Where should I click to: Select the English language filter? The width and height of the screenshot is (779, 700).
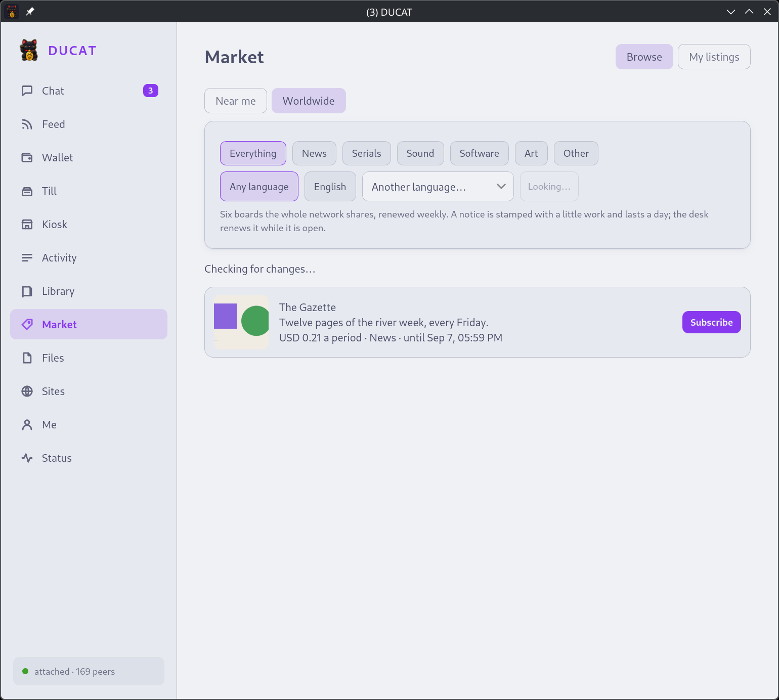pos(330,187)
